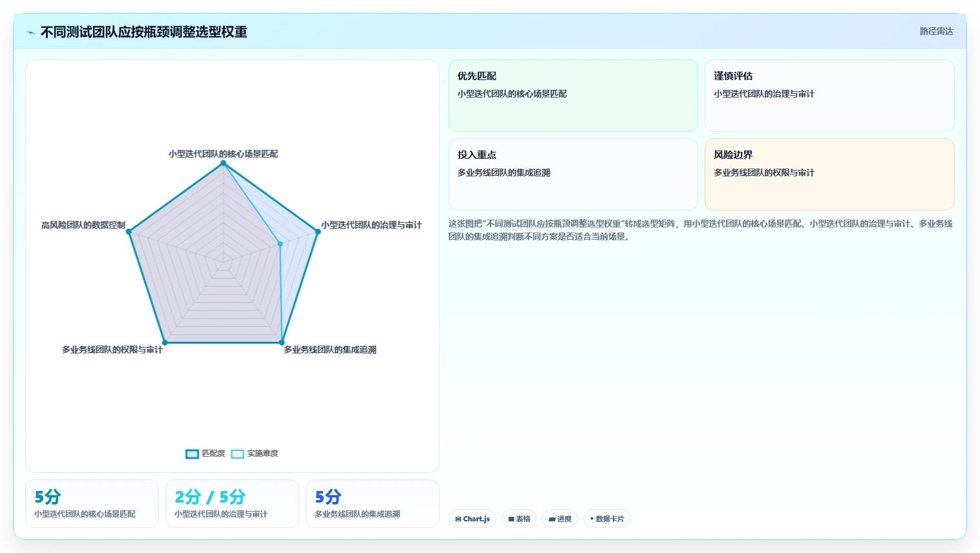
Task: Toggle the 匹配度 legend swatch
Action: click(192, 454)
